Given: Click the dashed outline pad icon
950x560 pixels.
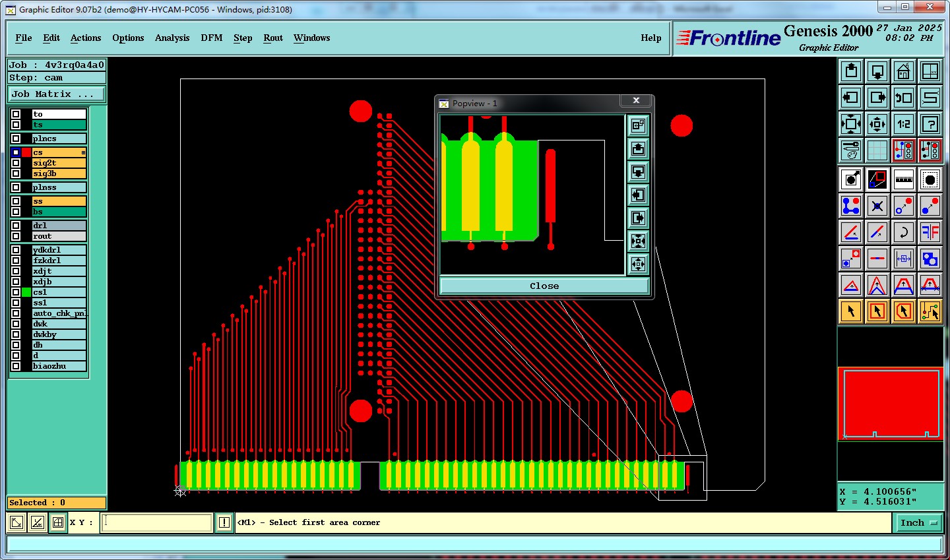Looking at the screenshot, I should pyautogui.click(x=930, y=179).
